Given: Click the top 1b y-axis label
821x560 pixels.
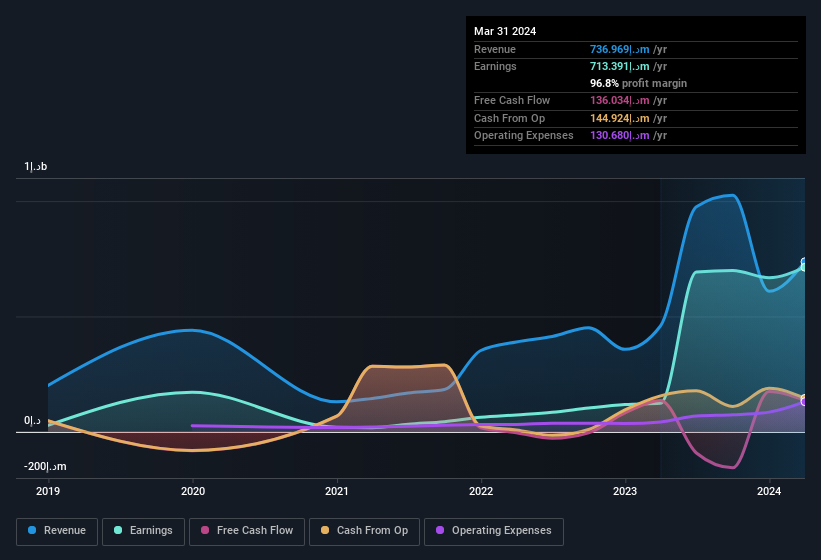Looking at the screenshot, I should 36,166.
